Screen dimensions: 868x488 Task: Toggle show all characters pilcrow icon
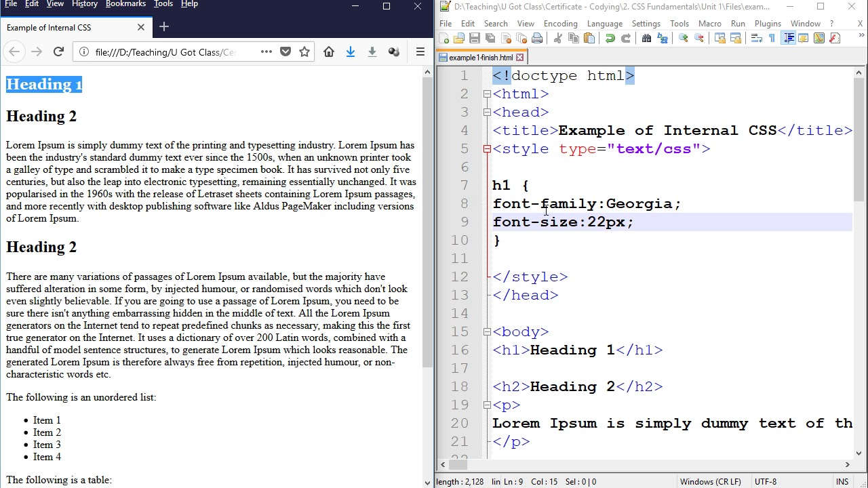tap(772, 39)
